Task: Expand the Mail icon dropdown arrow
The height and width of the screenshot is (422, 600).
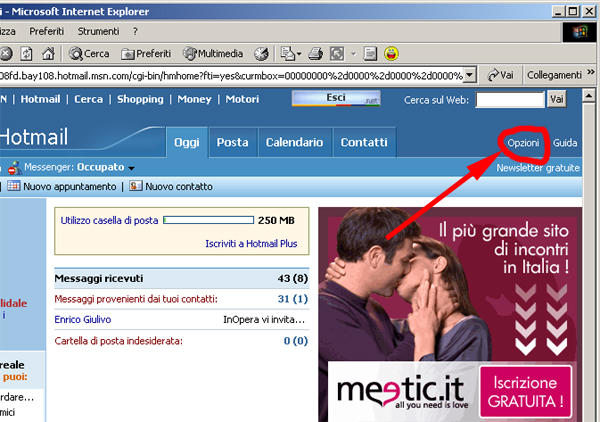Action: pyautogui.click(x=299, y=54)
